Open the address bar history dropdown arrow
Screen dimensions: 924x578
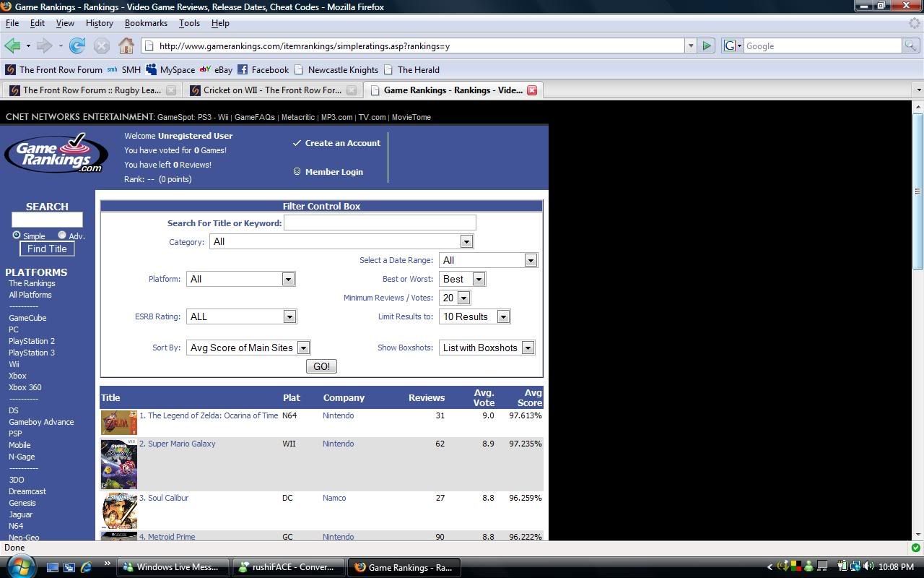[x=691, y=46]
